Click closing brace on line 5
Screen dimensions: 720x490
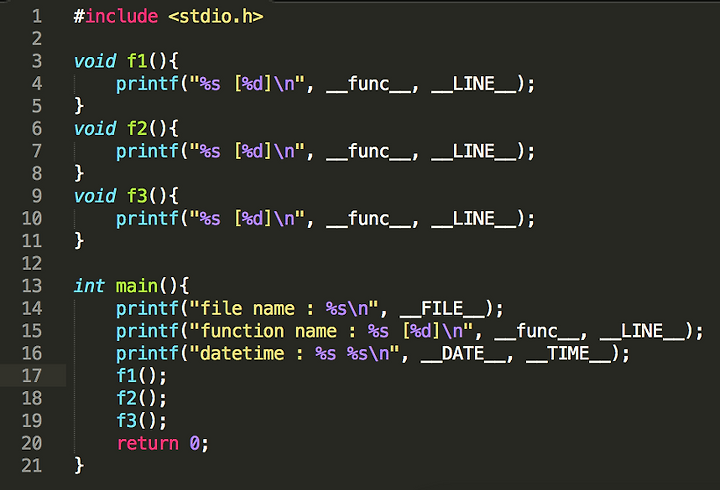(79, 106)
